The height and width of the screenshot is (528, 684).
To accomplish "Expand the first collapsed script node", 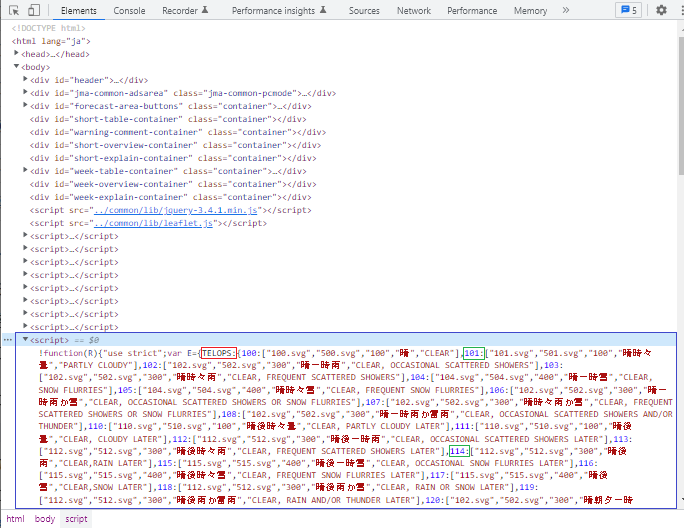I will click(25, 235).
